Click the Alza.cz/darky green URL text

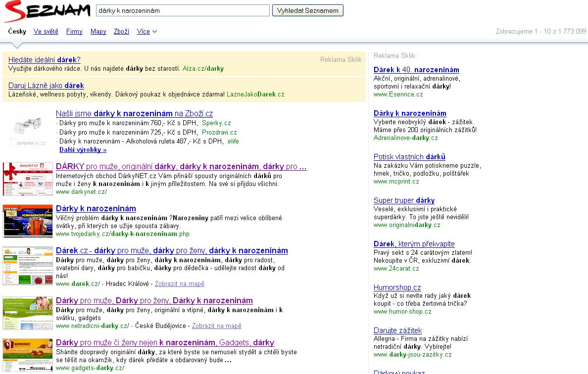[x=203, y=69]
